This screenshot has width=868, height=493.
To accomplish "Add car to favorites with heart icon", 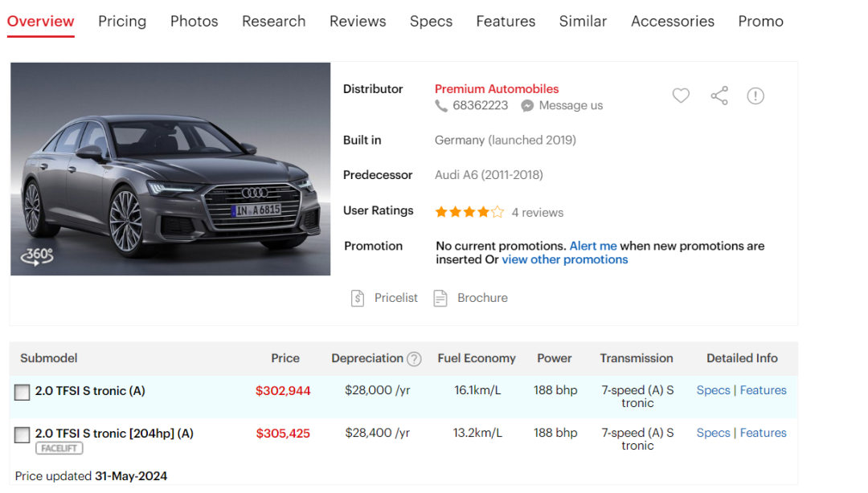I will [681, 96].
